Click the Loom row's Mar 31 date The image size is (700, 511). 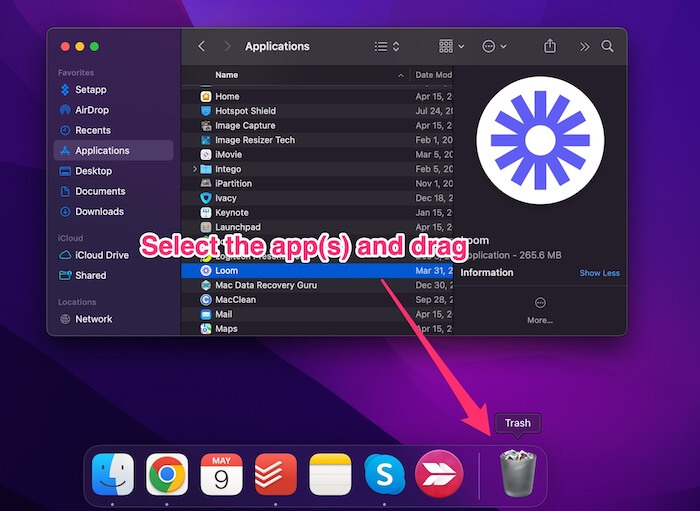433,270
